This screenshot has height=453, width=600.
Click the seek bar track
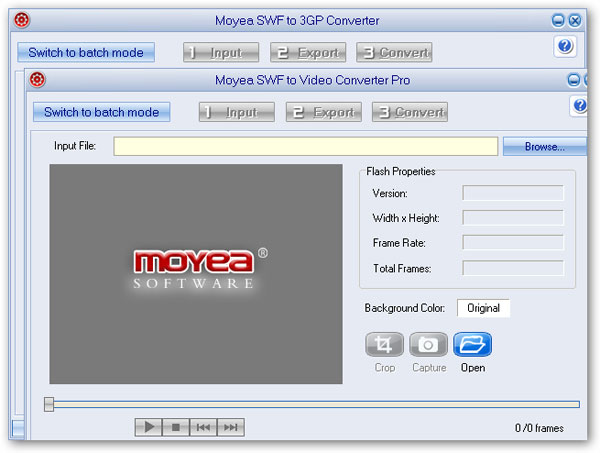click(x=316, y=404)
